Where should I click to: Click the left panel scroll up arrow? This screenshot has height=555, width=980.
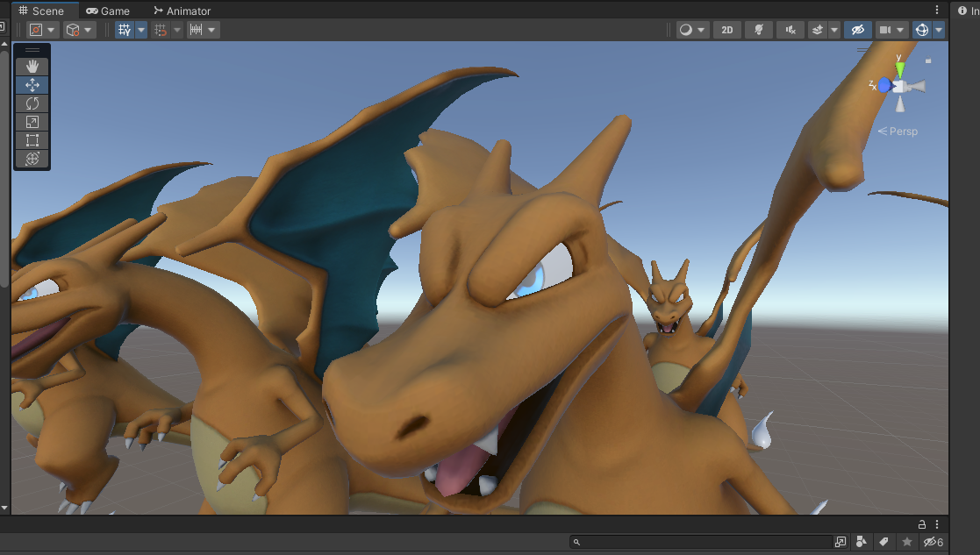point(4,45)
